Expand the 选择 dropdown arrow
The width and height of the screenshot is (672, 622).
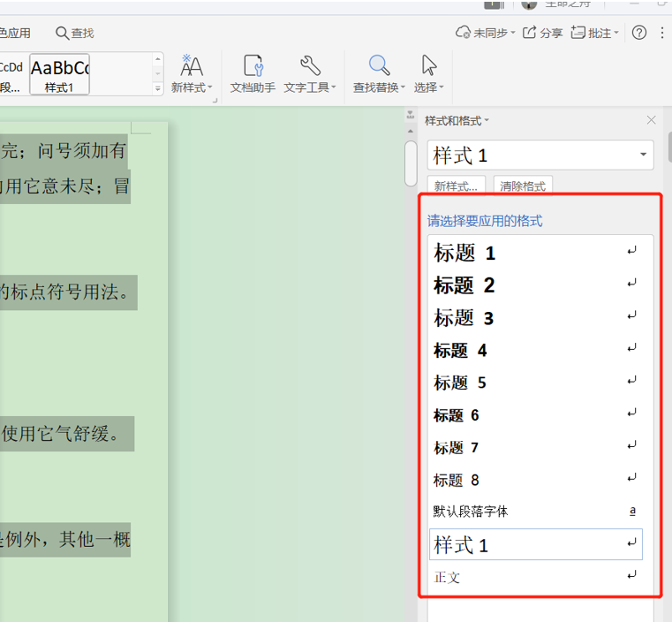tap(442, 87)
